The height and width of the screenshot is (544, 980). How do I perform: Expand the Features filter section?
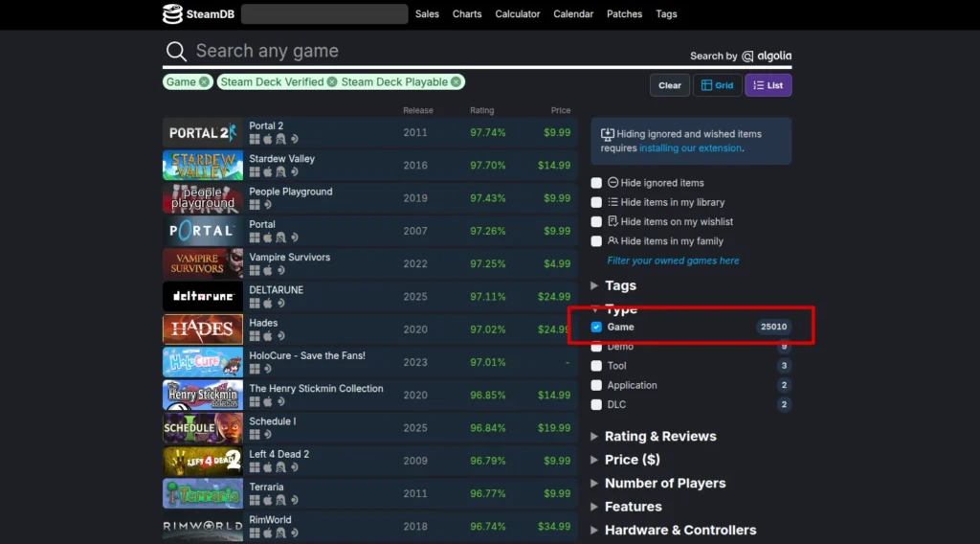coord(626,507)
